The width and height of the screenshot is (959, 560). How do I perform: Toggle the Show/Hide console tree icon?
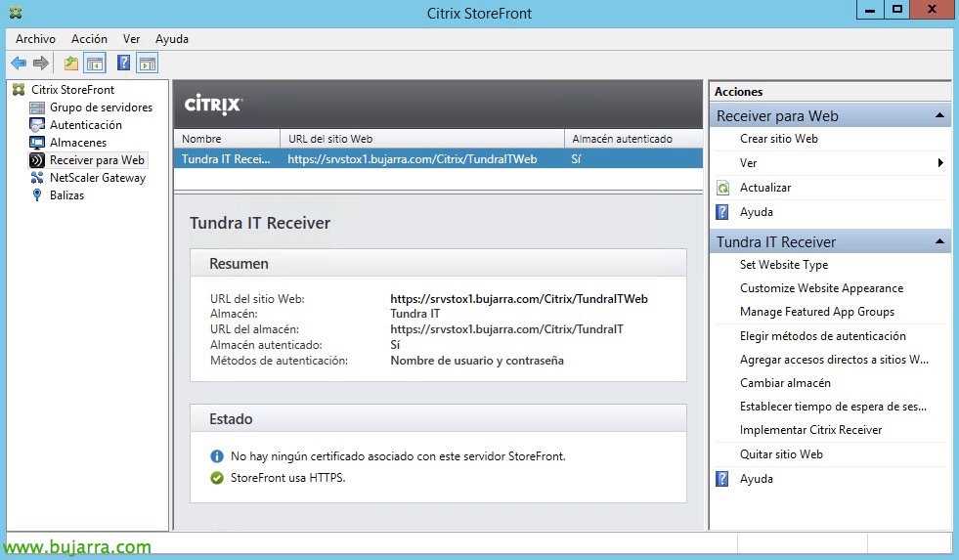coord(95,63)
